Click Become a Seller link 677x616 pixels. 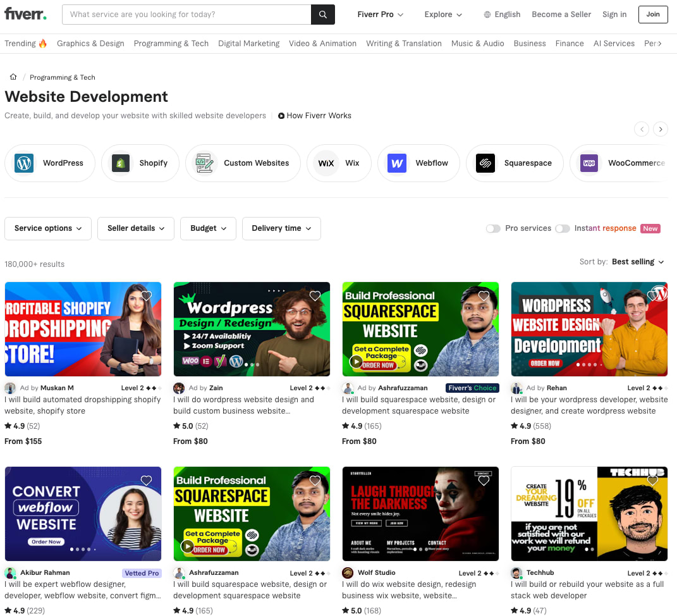(561, 15)
